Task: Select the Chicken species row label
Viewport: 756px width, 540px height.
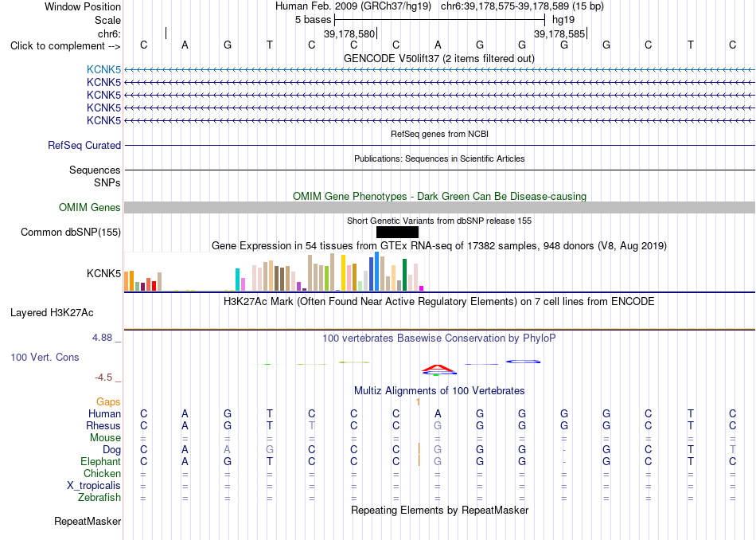Action: coord(102,473)
